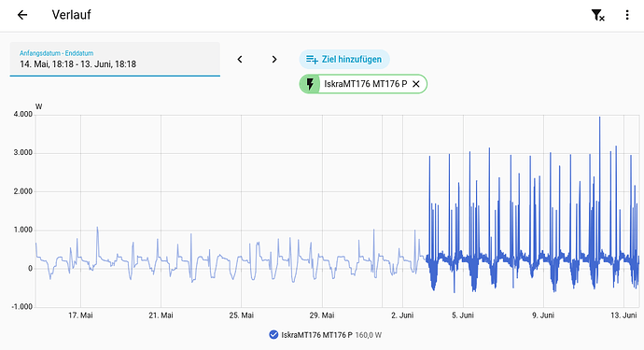Toggle IskraMT176 MT176 P legend checkbox
Image resolution: width=644 pixels, height=350 pixels.
click(x=273, y=335)
